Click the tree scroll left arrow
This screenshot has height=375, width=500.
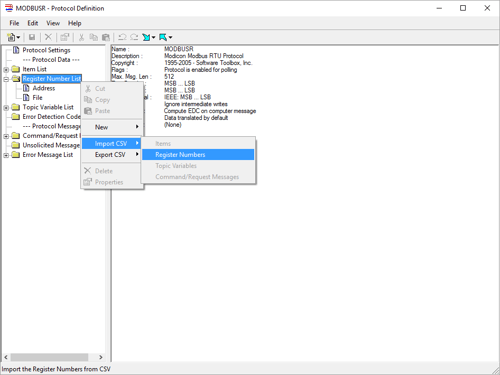(x=6, y=357)
